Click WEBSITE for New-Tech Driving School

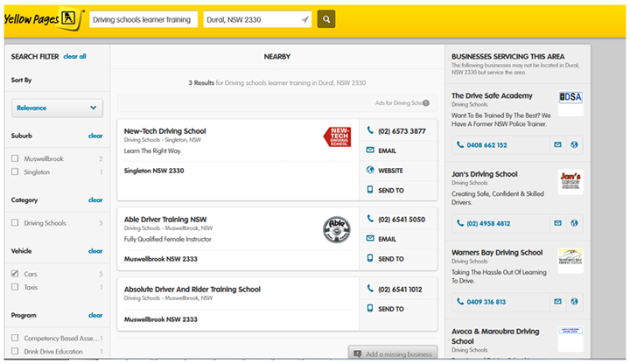[x=390, y=170]
